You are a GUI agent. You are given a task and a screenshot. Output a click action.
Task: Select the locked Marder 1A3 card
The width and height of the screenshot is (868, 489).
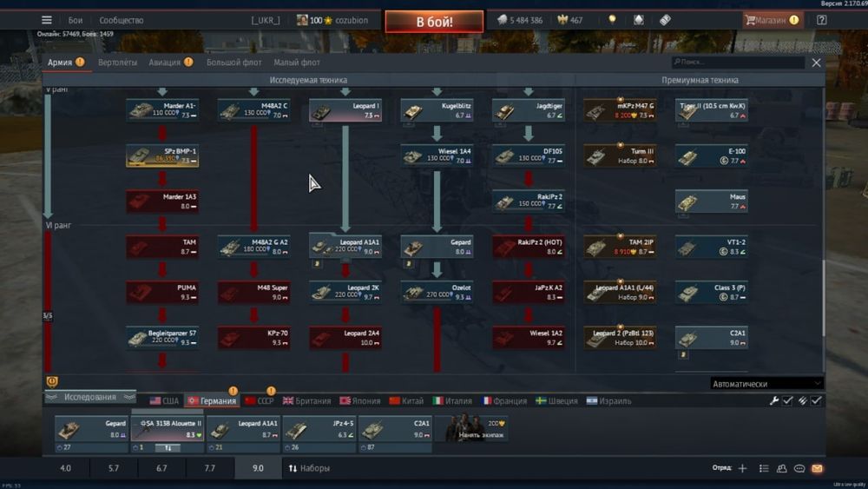(162, 201)
